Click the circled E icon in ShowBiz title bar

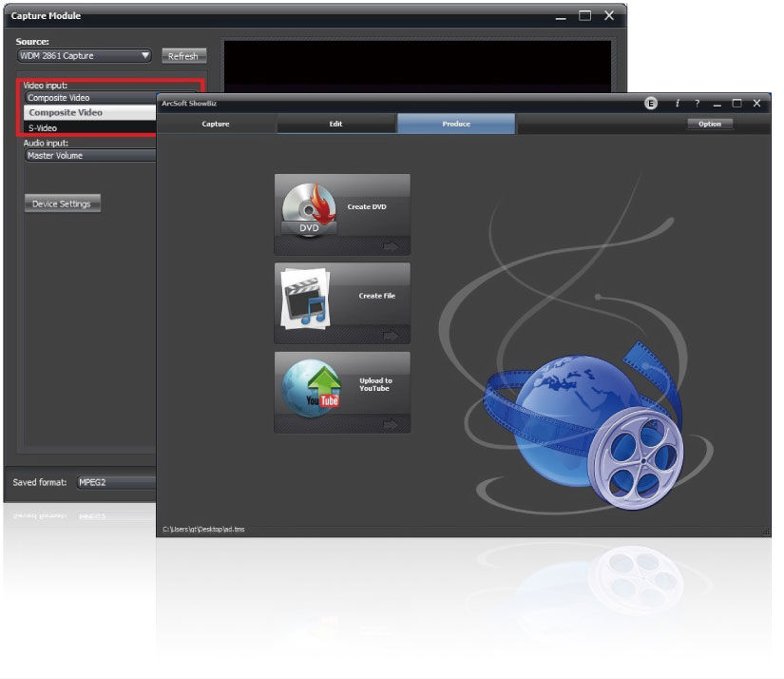[651, 104]
